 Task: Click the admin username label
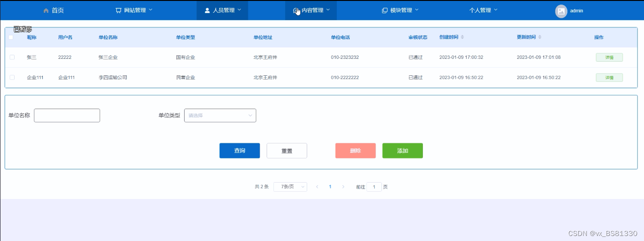[577, 10]
